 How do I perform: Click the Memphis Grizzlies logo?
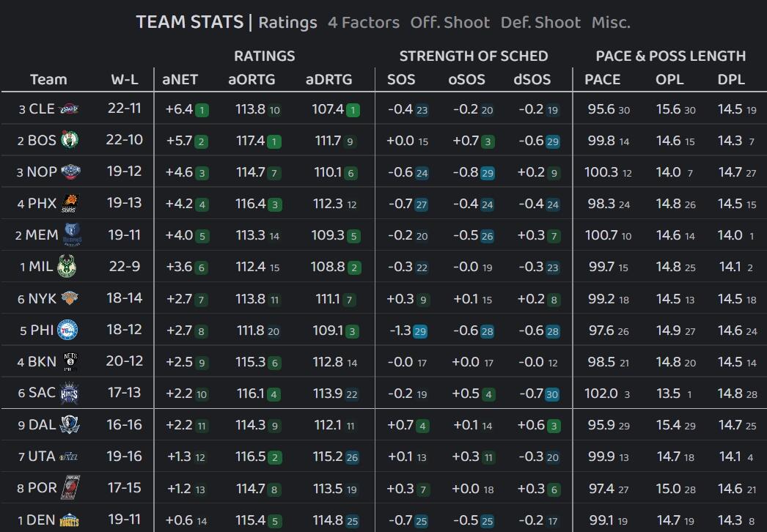[72, 234]
